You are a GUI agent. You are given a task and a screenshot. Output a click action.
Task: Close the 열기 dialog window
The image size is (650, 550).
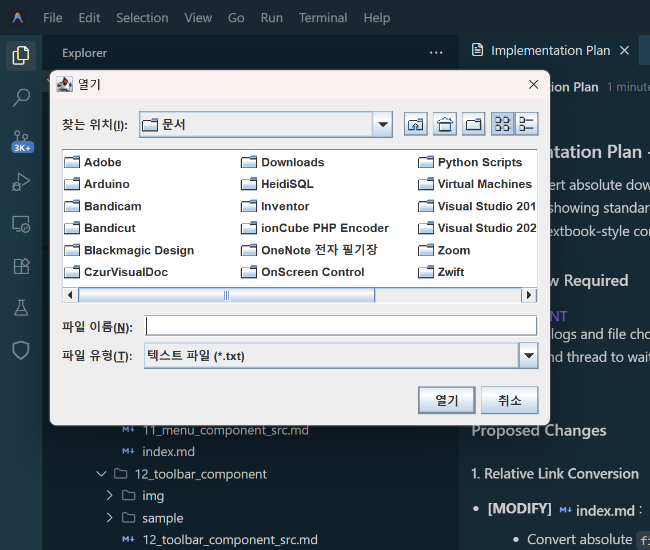click(x=534, y=85)
